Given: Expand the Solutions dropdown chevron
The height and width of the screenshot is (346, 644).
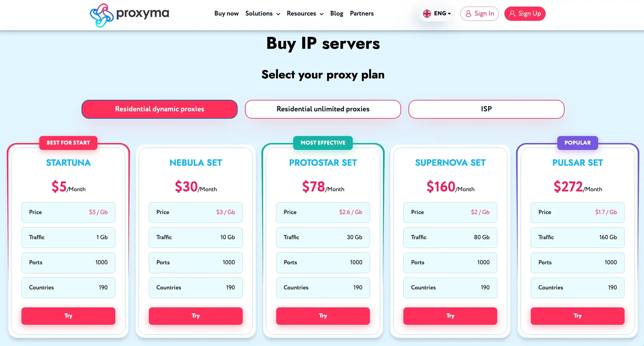Looking at the screenshot, I should (x=278, y=14).
